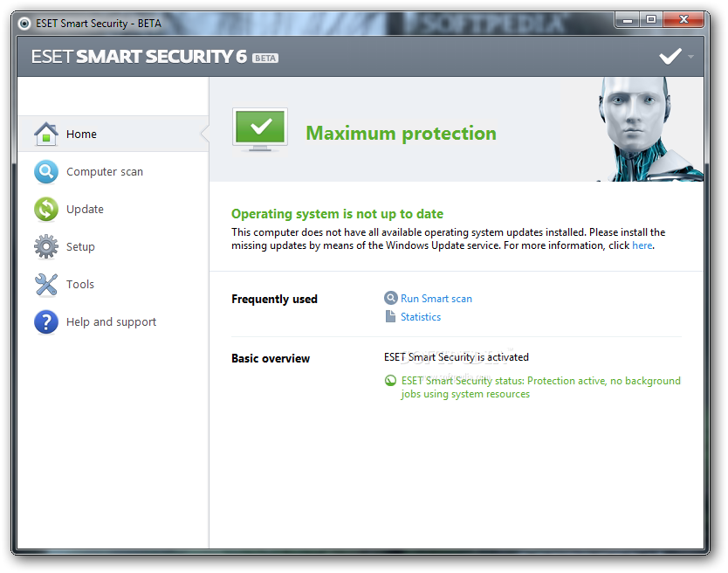
Task: Go to the Tools section label
Action: [80, 285]
